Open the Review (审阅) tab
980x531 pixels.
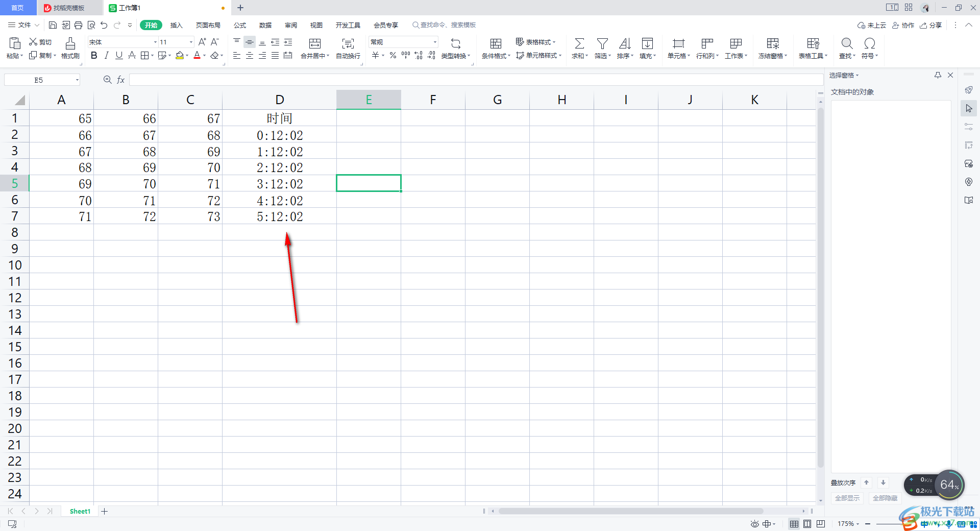(x=291, y=25)
